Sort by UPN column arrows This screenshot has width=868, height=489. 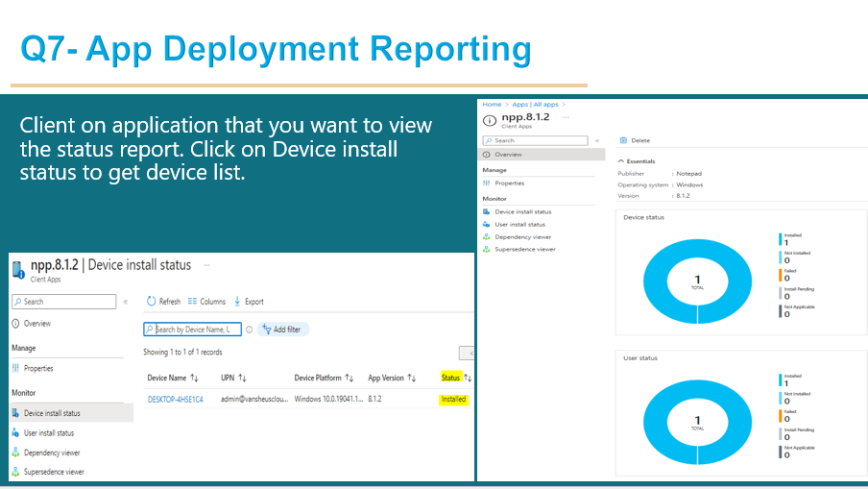click(x=243, y=378)
